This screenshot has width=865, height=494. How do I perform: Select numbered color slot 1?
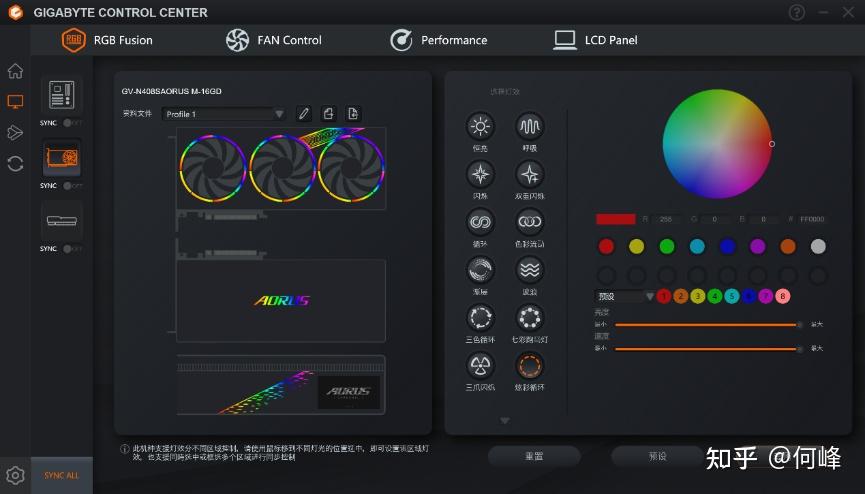click(664, 296)
